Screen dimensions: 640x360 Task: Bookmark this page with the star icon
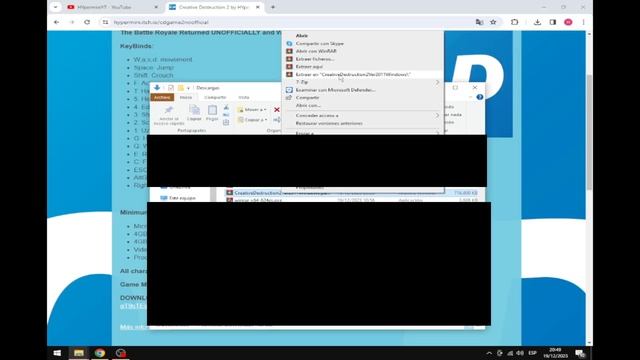click(x=493, y=22)
